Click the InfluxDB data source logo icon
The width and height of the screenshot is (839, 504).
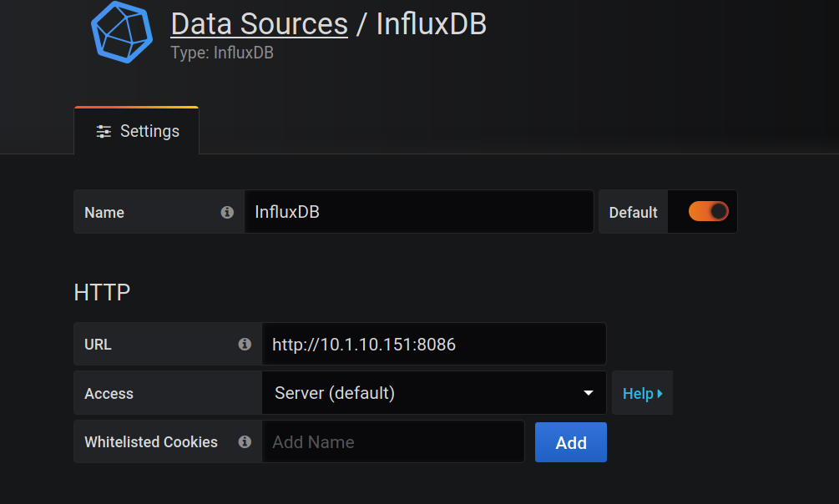tap(122, 32)
